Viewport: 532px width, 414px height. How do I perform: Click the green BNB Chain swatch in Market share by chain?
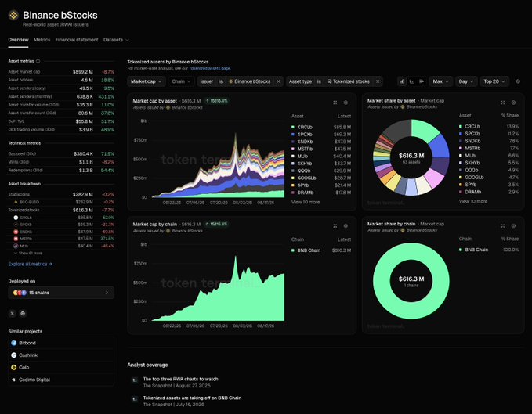pyautogui.click(x=461, y=250)
